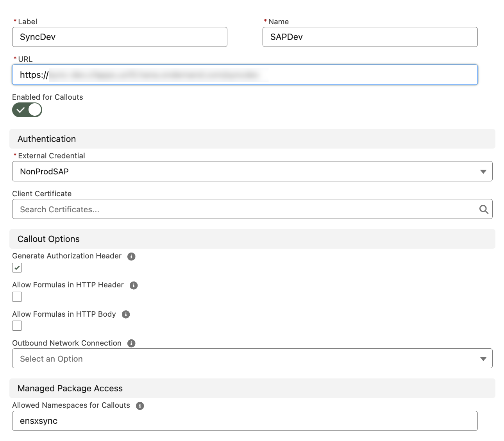Show info tooltip for Allowed Namespaces for Callouts
Viewport: 504px width, 441px height.
[140, 406]
